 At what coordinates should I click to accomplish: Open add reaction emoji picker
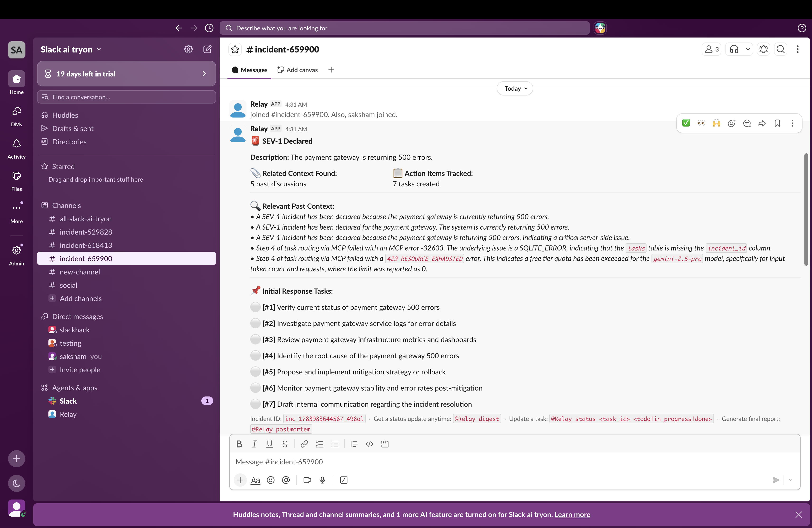732,123
